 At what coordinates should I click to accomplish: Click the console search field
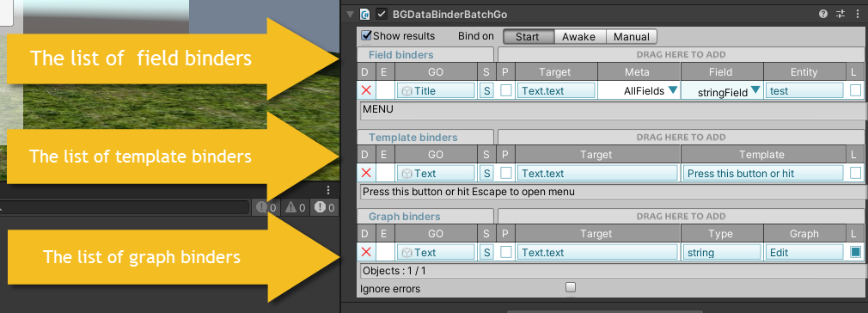click(125, 208)
